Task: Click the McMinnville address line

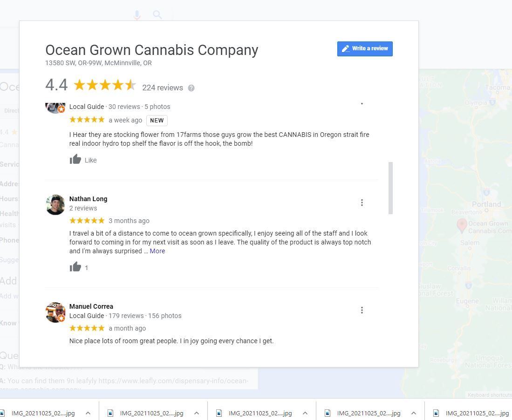Action: pyautogui.click(x=98, y=63)
